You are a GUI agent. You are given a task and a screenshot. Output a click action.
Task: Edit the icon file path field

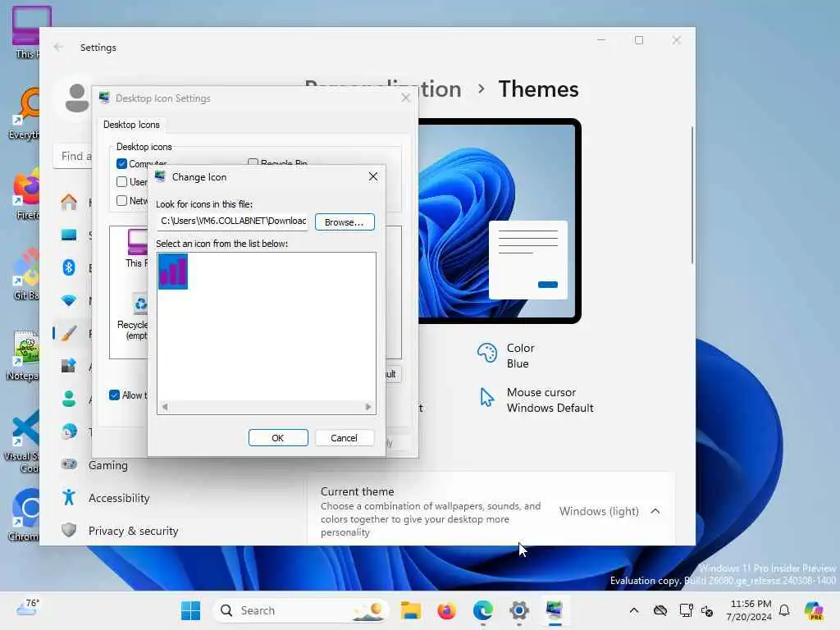pyautogui.click(x=232, y=221)
